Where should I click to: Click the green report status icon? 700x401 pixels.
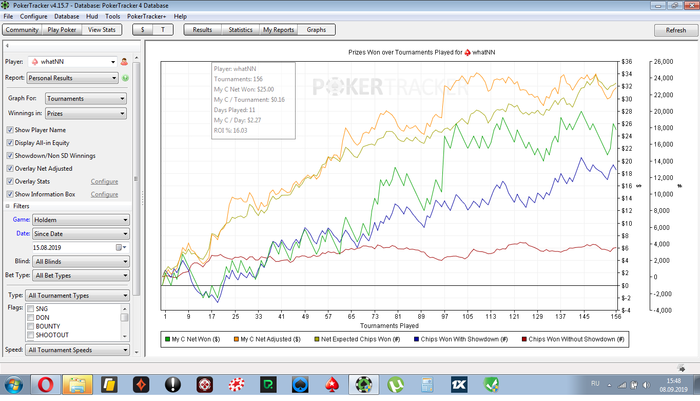pyautogui.click(x=125, y=78)
